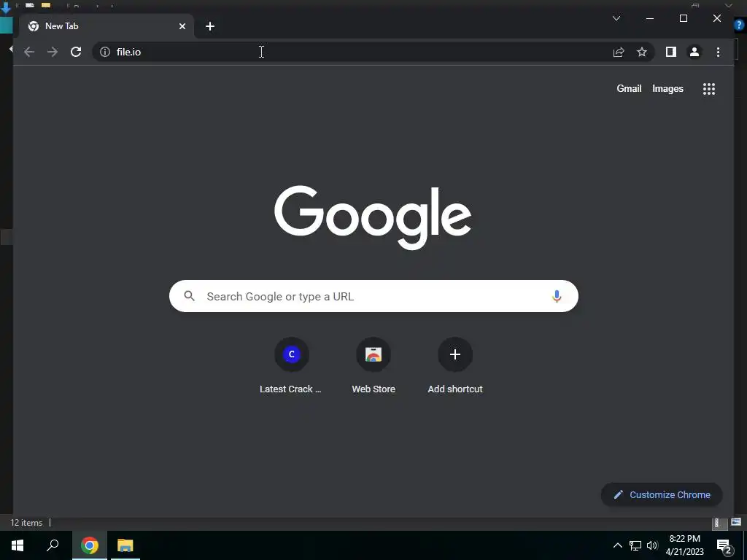Open Gmail link

point(629,88)
